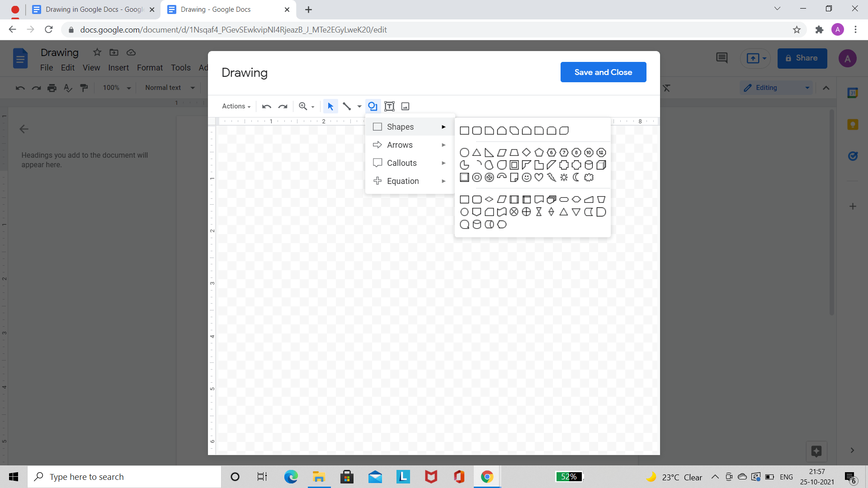
Task: Expand the Equation submenu
Action: click(408, 181)
